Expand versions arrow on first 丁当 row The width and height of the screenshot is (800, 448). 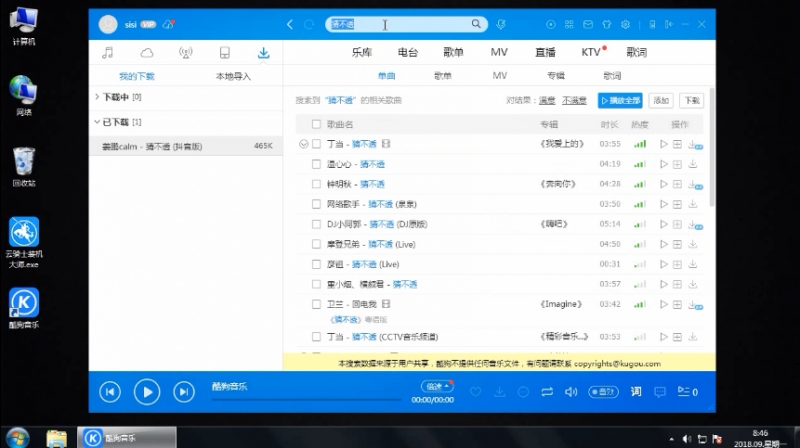[x=304, y=144]
